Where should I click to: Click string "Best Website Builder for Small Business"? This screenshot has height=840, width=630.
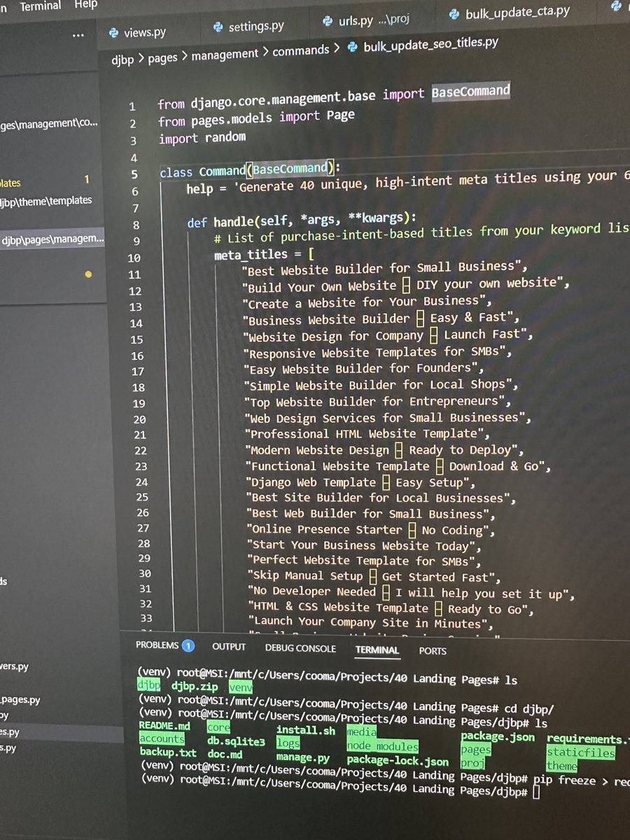click(384, 267)
